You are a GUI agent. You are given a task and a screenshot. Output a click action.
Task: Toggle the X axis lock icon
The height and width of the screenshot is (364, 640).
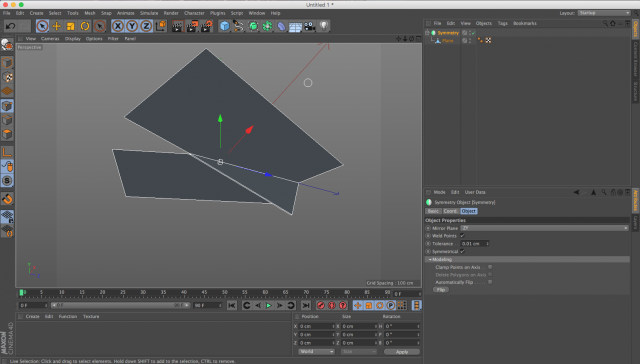click(118, 26)
